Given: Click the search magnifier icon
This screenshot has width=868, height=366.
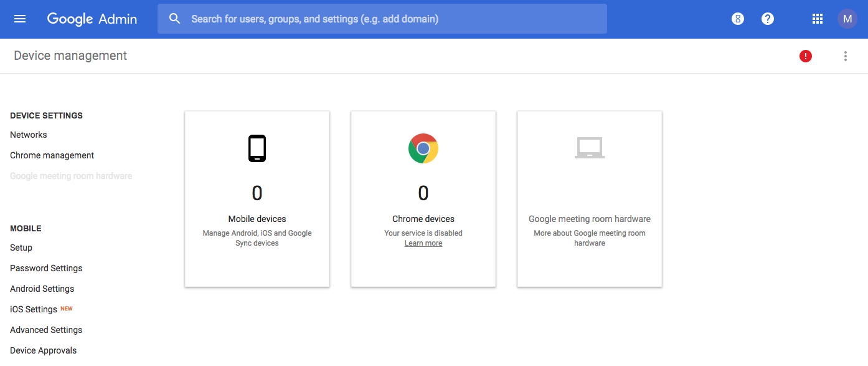Looking at the screenshot, I should pyautogui.click(x=175, y=19).
